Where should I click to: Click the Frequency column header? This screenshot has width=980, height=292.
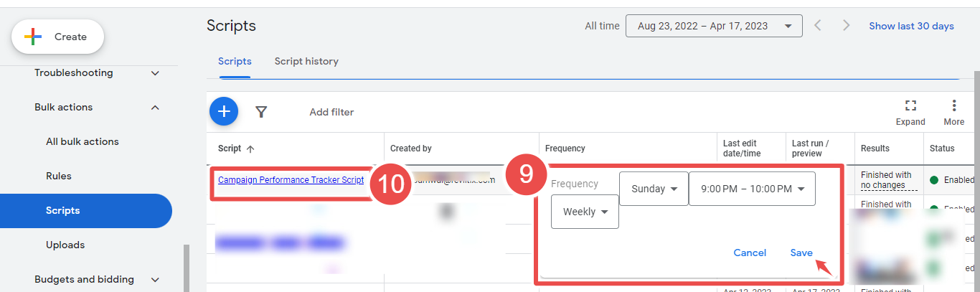click(565, 149)
